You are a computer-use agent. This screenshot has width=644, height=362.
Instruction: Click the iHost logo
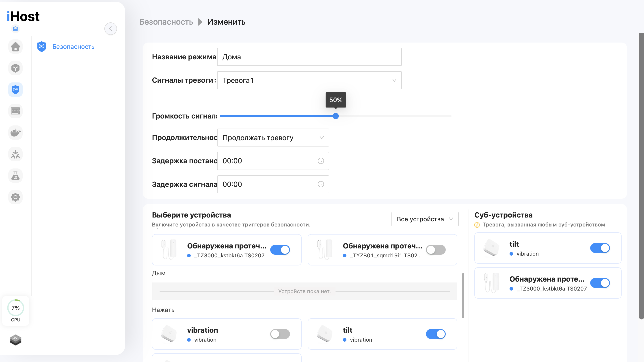[23, 17]
